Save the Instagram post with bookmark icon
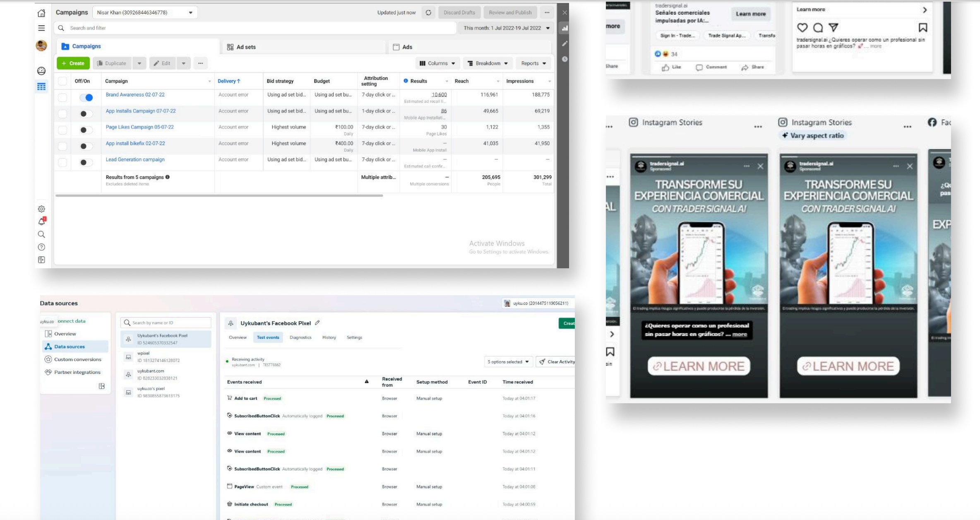Image resolution: width=980 pixels, height=520 pixels. coord(923,28)
